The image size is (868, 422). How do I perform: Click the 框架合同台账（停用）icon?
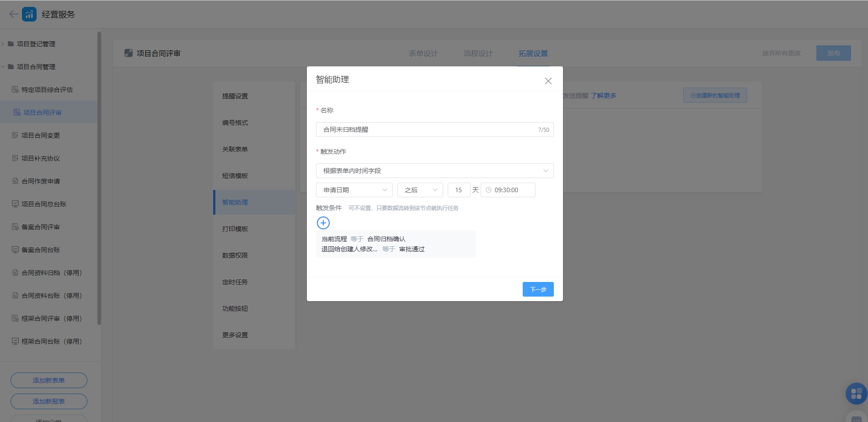tap(15, 341)
